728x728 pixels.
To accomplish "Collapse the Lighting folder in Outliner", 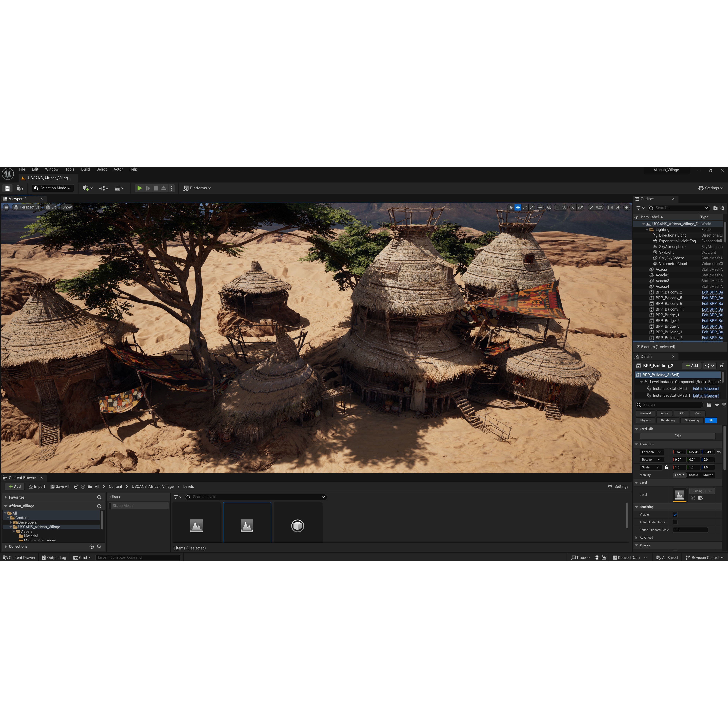I will [x=647, y=229].
